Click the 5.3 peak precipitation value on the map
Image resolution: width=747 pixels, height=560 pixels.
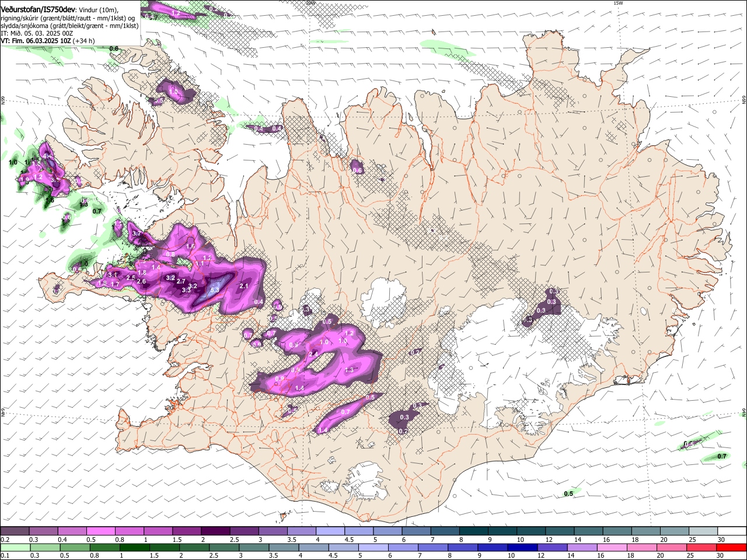214,290
